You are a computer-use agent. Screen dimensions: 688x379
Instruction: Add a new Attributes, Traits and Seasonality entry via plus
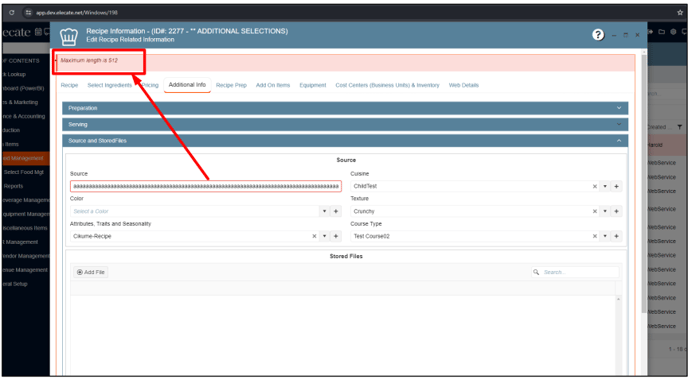pos(336,236)
